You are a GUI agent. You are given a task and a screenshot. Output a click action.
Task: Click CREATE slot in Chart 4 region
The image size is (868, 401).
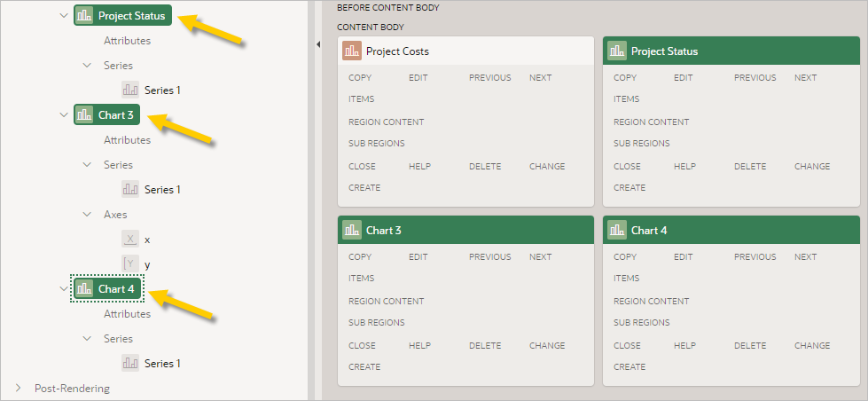tap(629, 366)
